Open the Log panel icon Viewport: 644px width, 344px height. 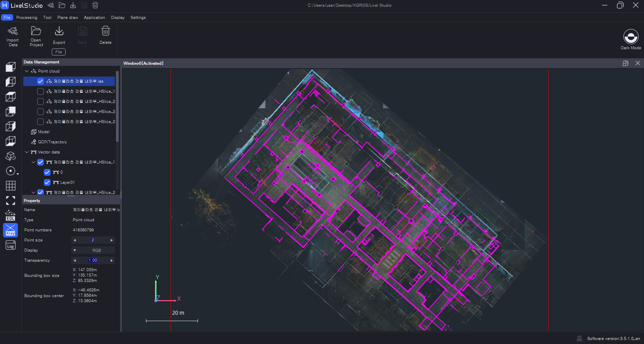point(10,245)
